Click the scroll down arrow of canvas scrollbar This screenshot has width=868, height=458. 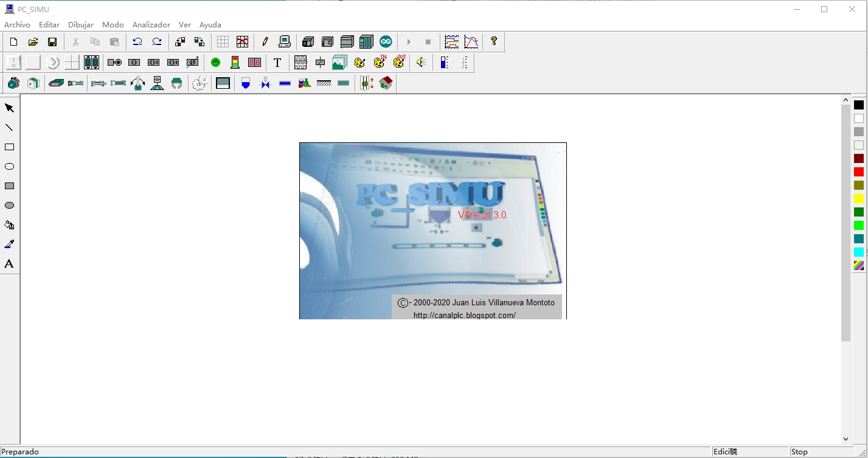click(846, 439)
